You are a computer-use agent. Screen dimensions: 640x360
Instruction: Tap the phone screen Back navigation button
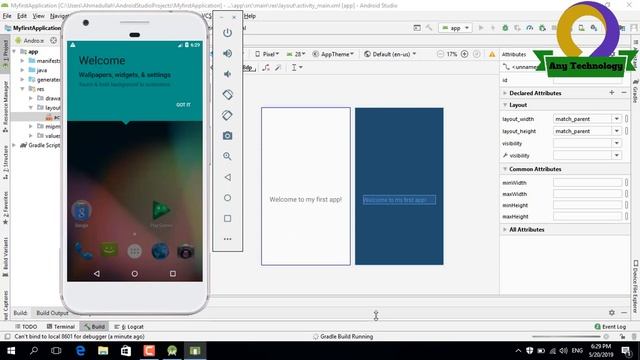[97, 273]
